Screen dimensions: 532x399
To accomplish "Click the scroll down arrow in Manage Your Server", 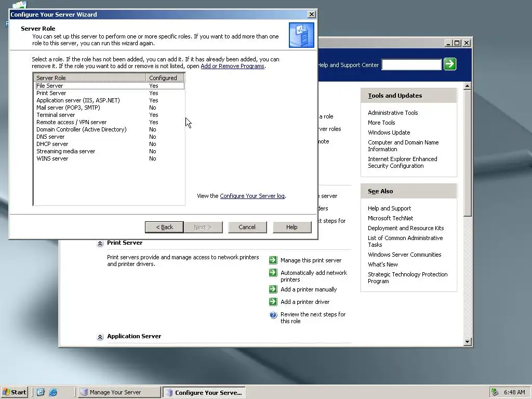I will click(467, 342).
